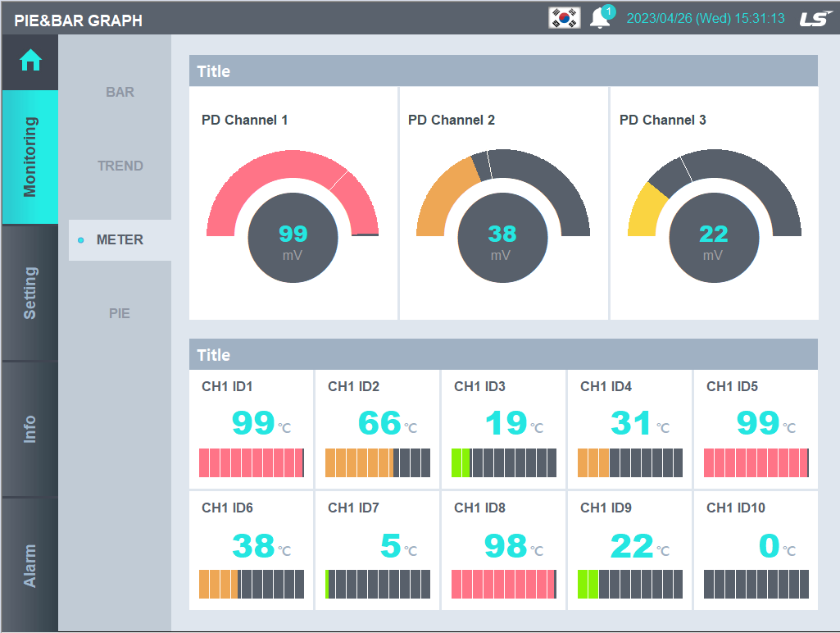This screenshot has height=633, width=840.
Task: Open the TREND monitoring view
Action: (x=120, y=166)
